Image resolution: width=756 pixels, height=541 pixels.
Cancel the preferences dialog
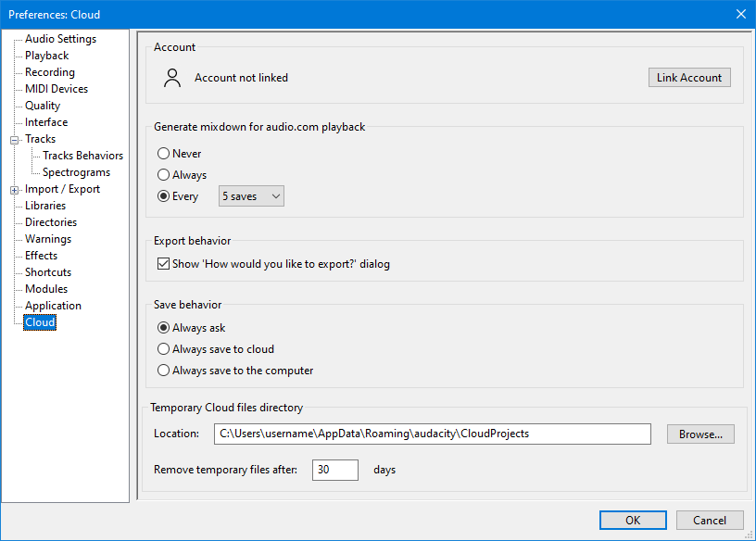click(x=710, y=521)
